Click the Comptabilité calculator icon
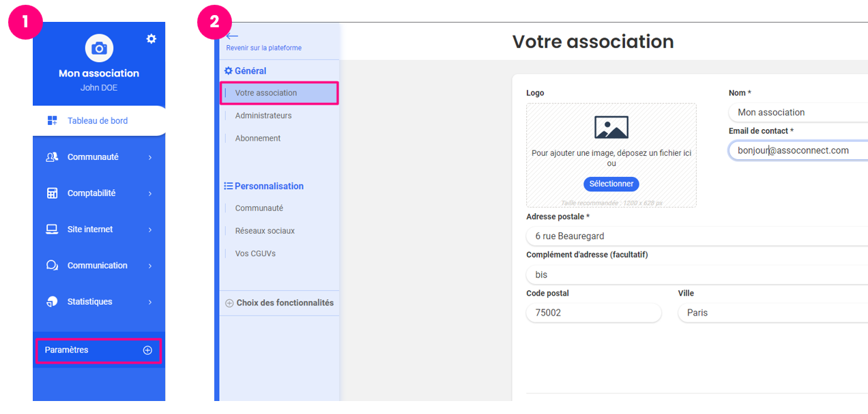The image size is (868, 414). click(52, 193)
